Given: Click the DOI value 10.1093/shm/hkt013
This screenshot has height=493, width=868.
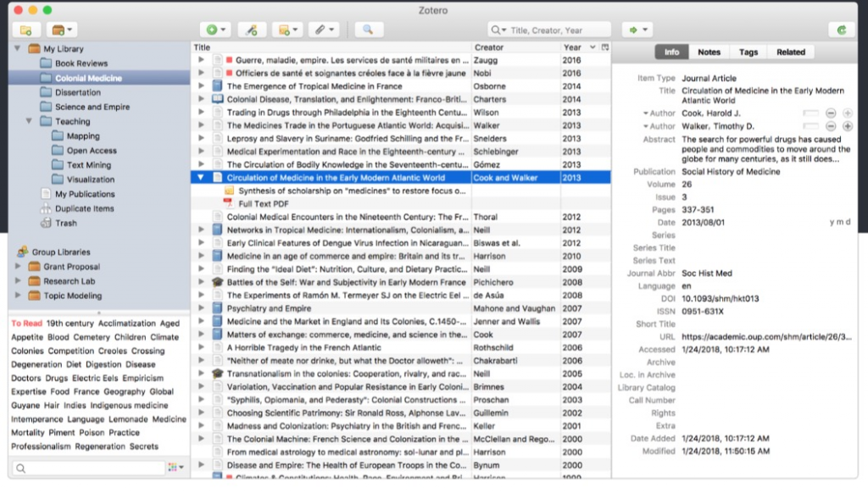Looking at the screenshot, I should tap(720, 298).
